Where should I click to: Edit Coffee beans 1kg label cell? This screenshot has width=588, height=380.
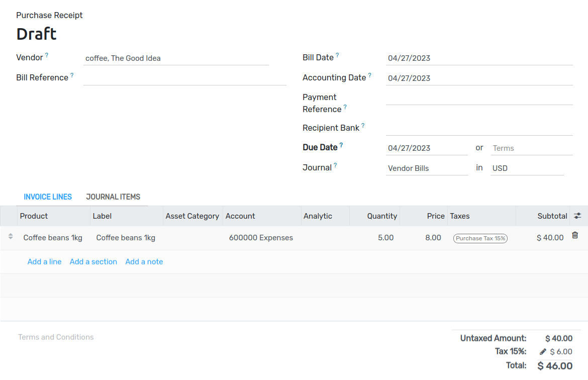[x=126, y=238]
